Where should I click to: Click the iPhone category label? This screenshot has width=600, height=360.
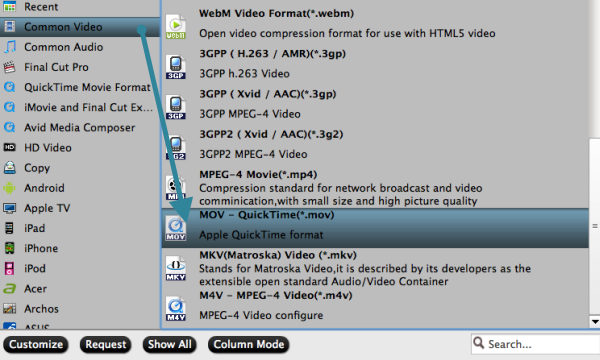41,248
